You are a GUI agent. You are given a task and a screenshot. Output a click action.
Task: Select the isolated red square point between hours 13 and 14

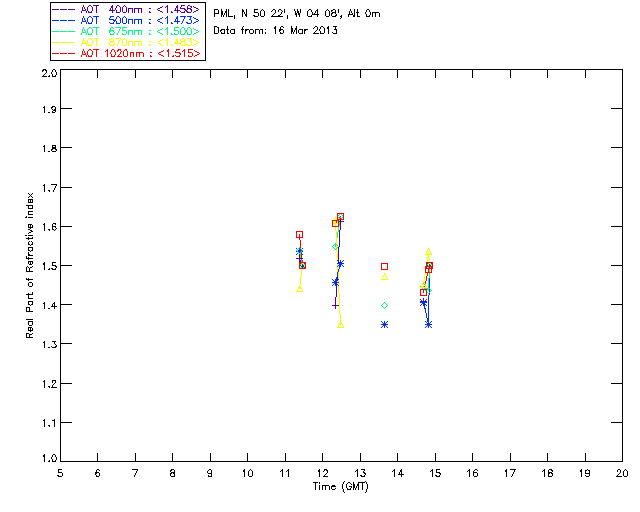[384, 267]
